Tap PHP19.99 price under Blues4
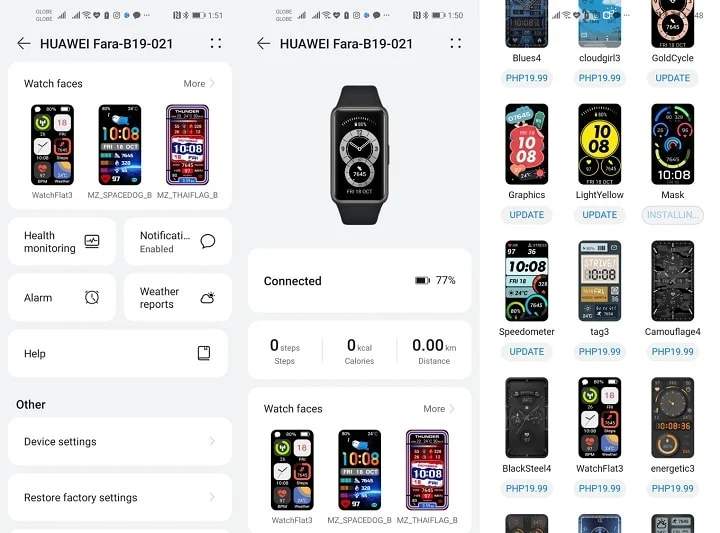The width and height of the screenshot is (720, 533). pyautogui.click(x=527, y=78)
